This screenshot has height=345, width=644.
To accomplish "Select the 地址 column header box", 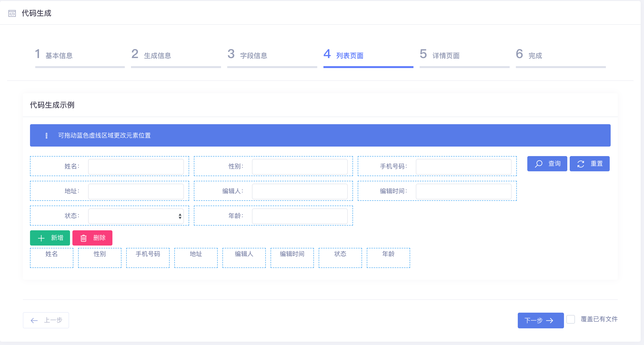I will (x=196, y=258).
